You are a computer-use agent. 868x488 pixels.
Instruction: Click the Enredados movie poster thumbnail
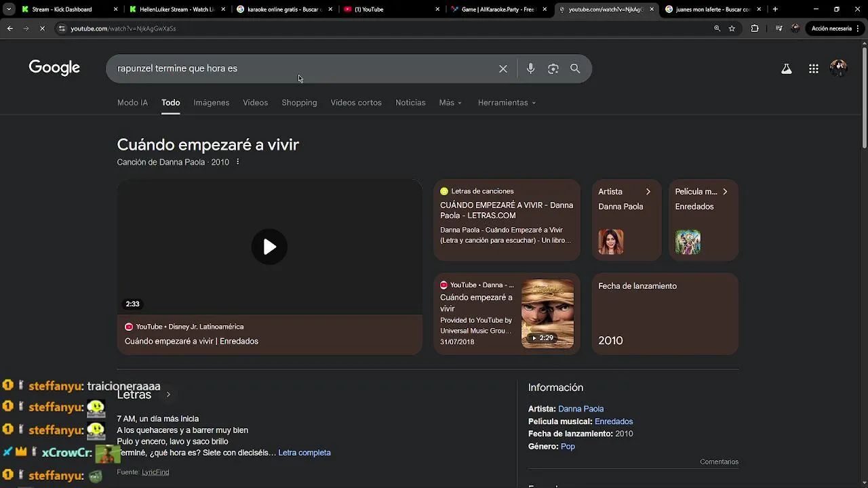click(688, 242)
